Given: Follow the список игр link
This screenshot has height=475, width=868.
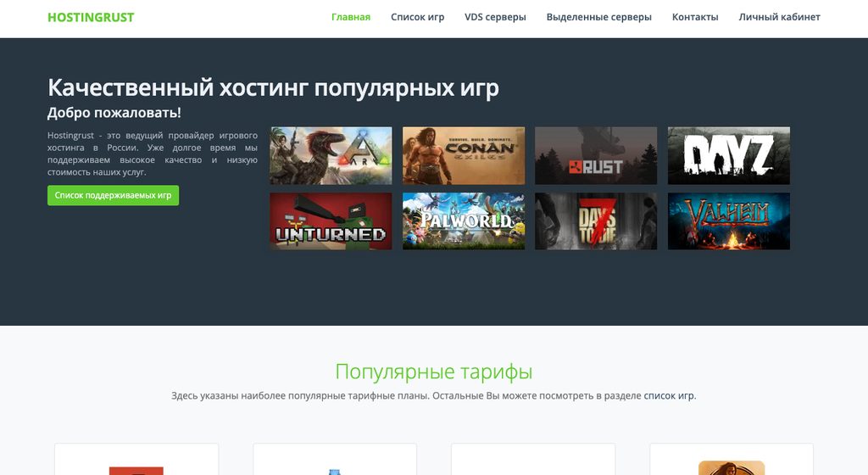Looking at the screenshot, I should (669, 396).
